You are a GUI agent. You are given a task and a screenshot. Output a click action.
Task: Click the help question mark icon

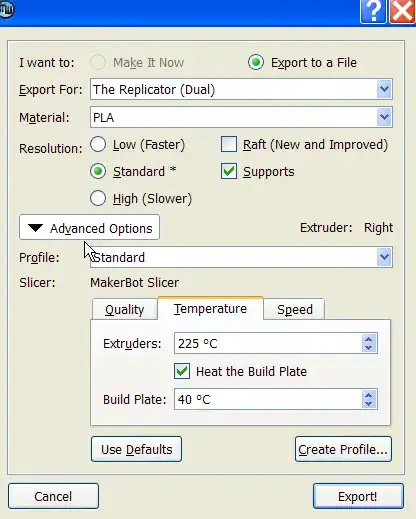tap(373, 11)
